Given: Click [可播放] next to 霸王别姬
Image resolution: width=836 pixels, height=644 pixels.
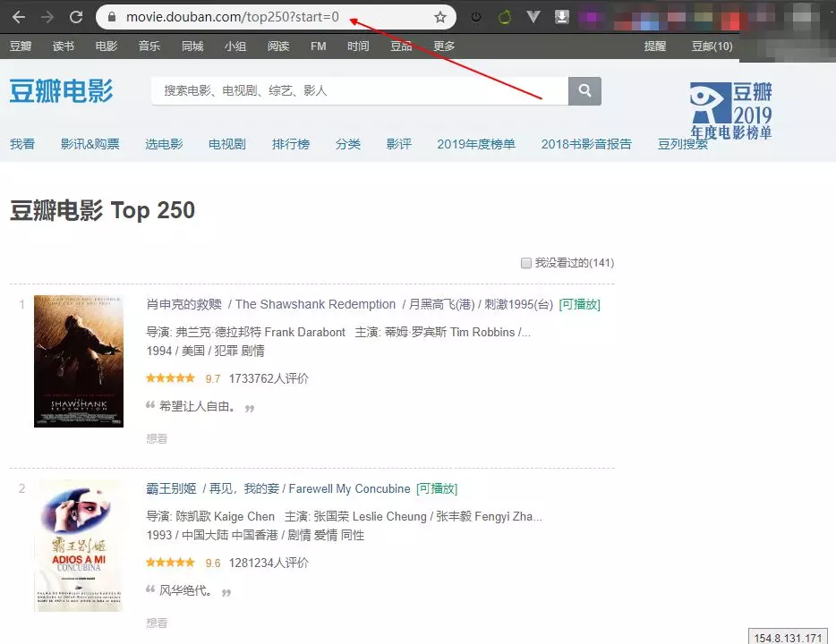Looking at the screenshot, I should tap(437, 488).
